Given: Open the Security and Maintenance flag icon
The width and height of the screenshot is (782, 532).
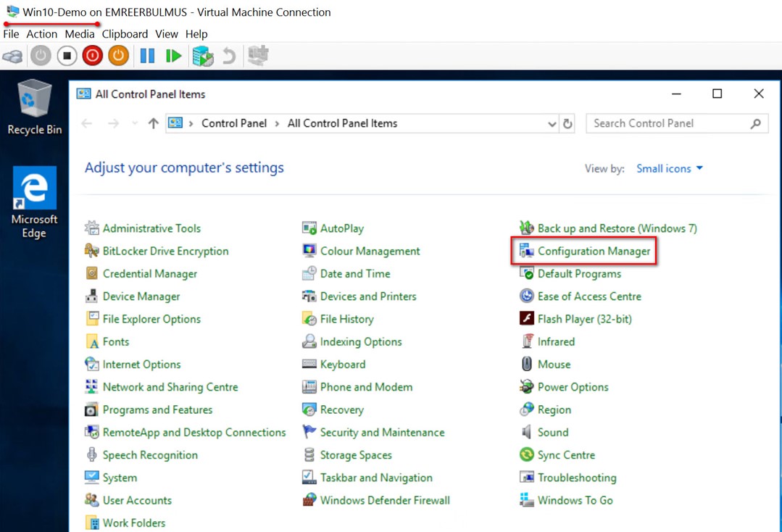Looking at the screenshot, I should click(309, 432).
